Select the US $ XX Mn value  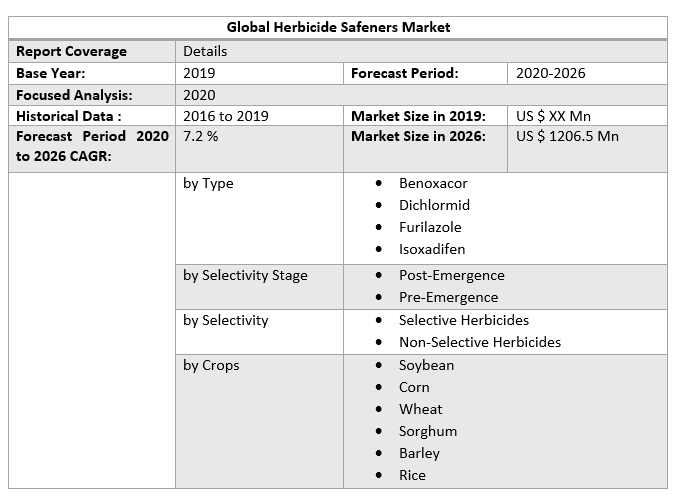(553, 116)
